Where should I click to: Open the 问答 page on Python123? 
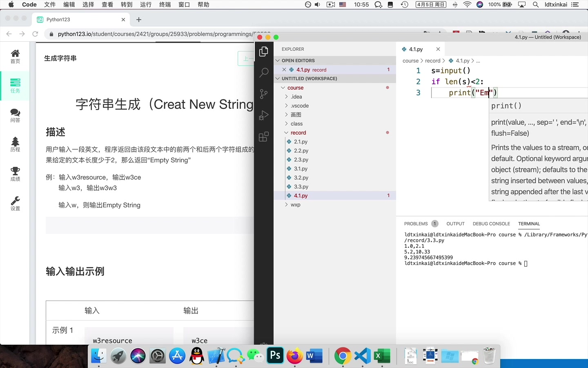tap(15, 116)
